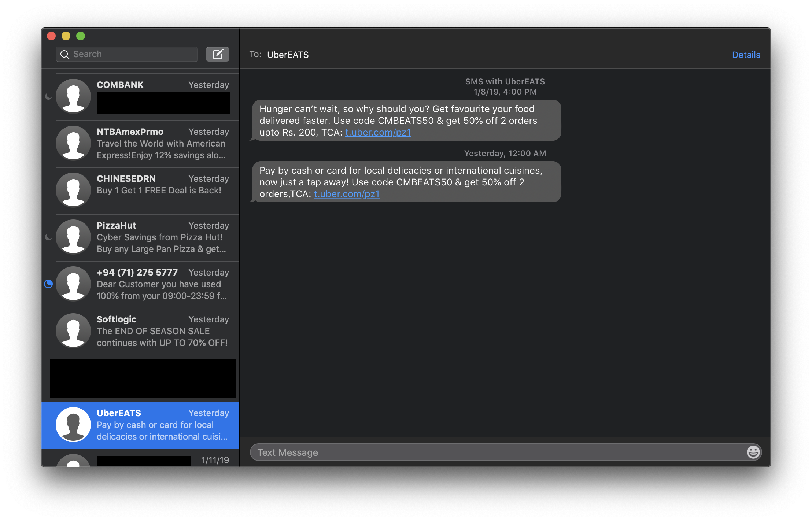Focus the Text Message input field
Viewport: 812px width, 521px height.
click(498, 452)
